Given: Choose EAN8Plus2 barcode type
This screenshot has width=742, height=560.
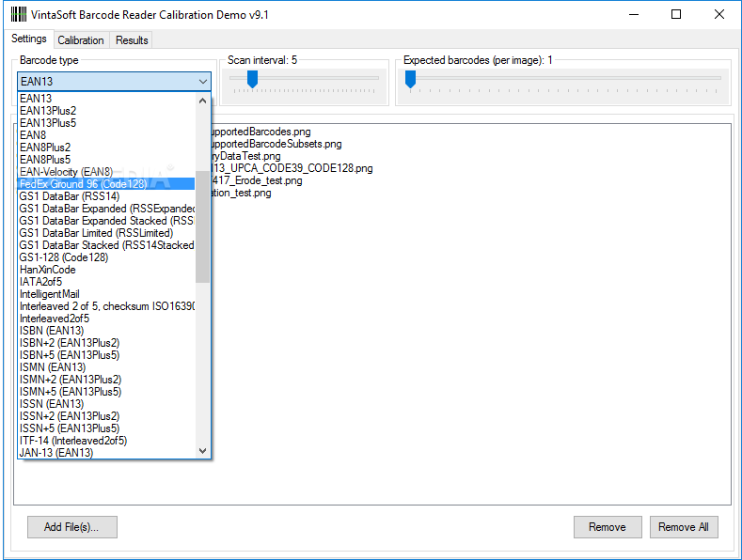Looking at the screenshot, I should pyautogui.click(x=106, y=148).
